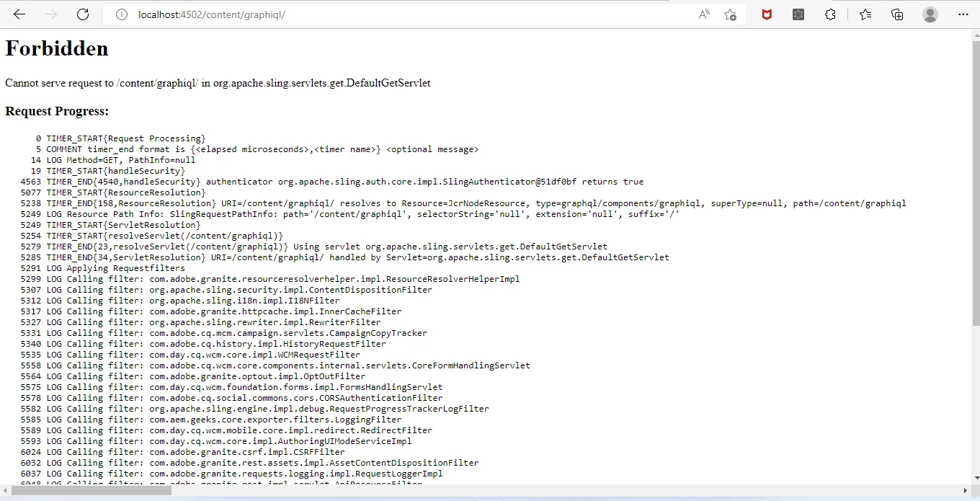
Task: Click the I18NFilter log line
Action: click(x=180, y=301)
